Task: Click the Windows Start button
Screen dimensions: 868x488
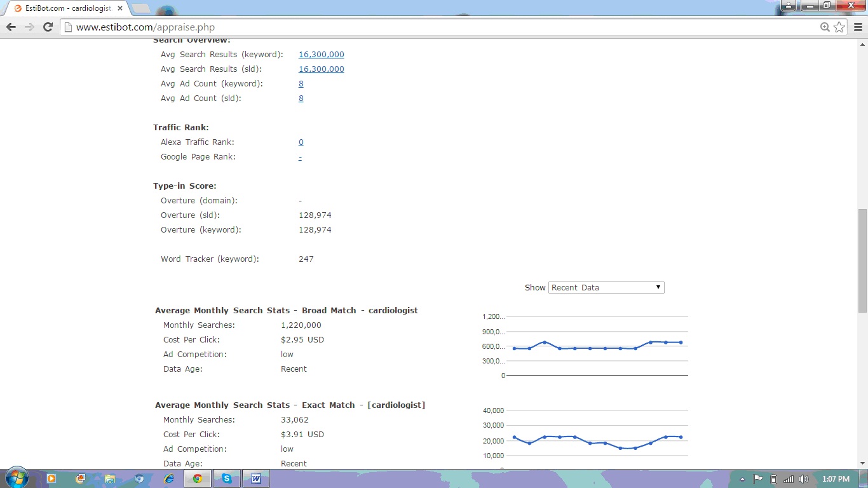Action: (x=16, y=478)
